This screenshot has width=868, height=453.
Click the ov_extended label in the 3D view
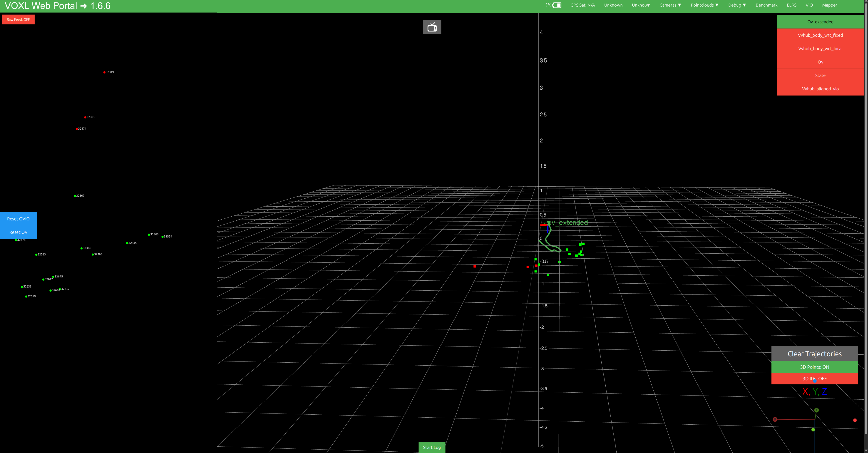click(x=568, y=223)
